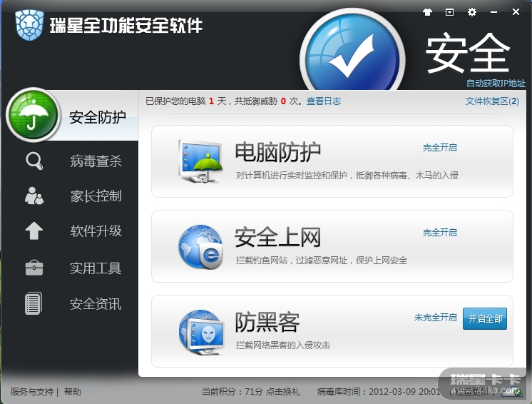Switch to the 病毒查杀 tab

tap(96, 161)
